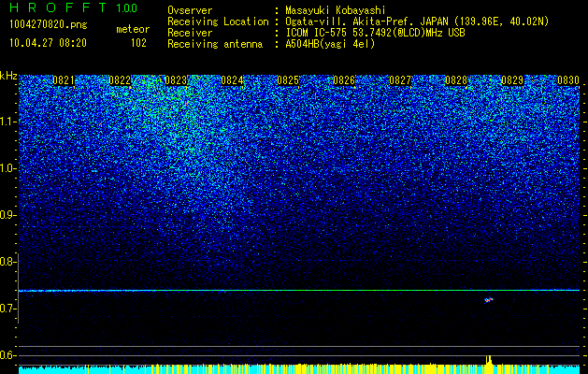Click receiver value ICOM IC-575 53.7492 MHz
The image size is (588, 374).
375,33
